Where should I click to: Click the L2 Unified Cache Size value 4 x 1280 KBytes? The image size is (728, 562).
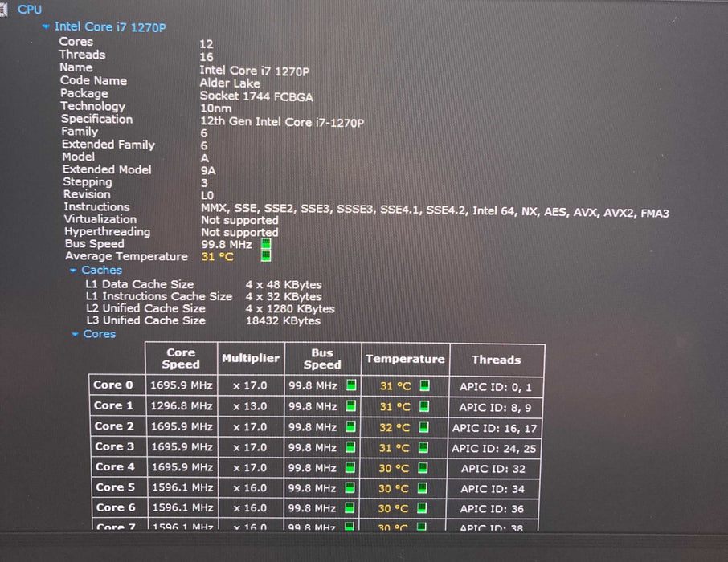(x=290, y=308)
